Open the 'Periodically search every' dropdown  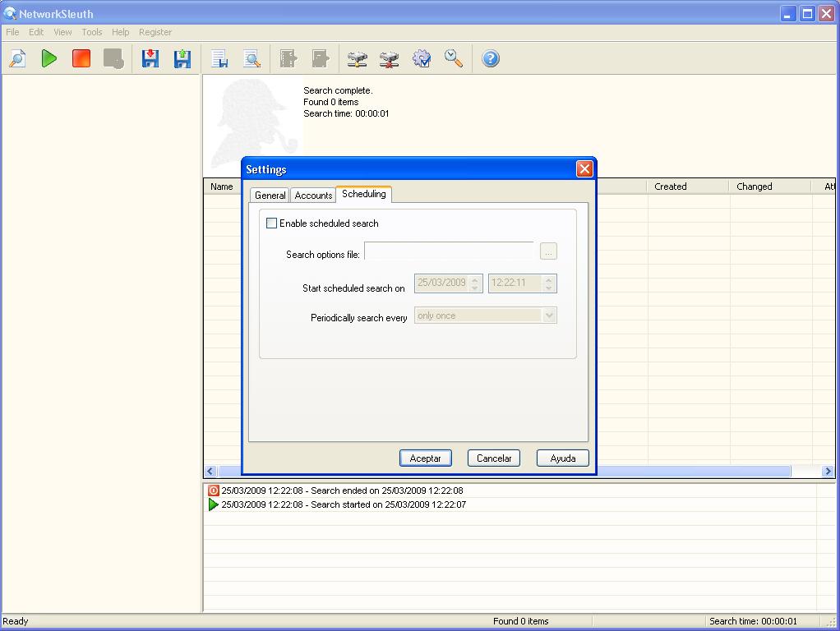coord(549,315)
